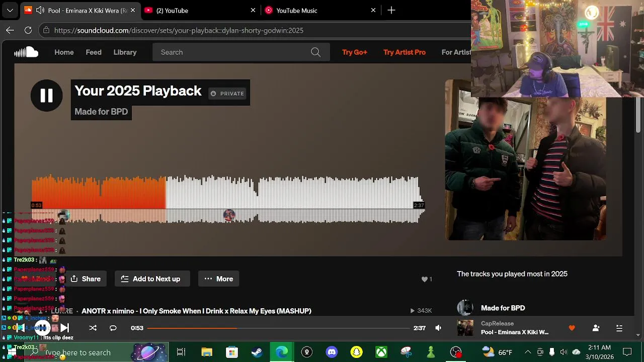
Task: Play ANOTR x nimino mashup track row
Action: point(196,311)
